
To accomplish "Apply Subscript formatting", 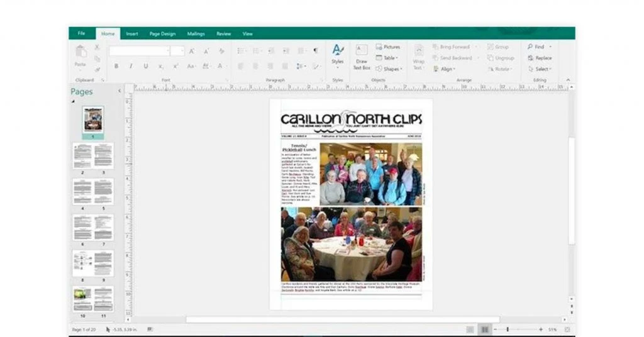I will pos(160,66).
